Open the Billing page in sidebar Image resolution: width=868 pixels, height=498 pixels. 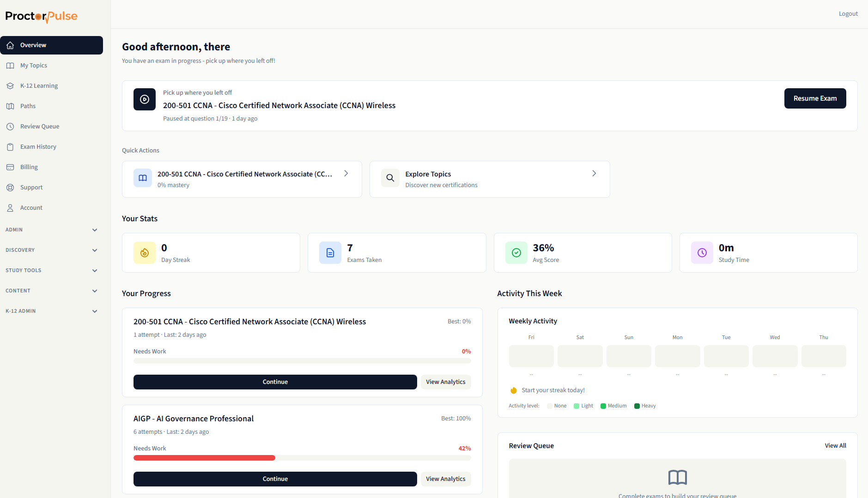[x=29, y=167]
